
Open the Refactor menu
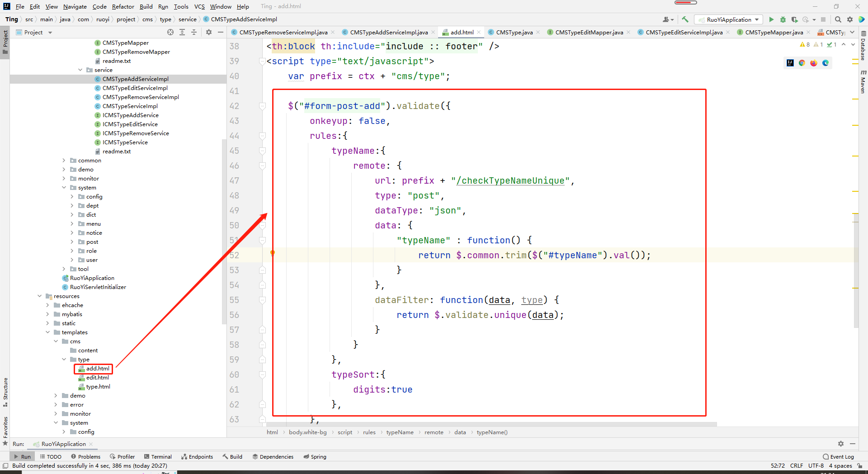coord(123,6)
